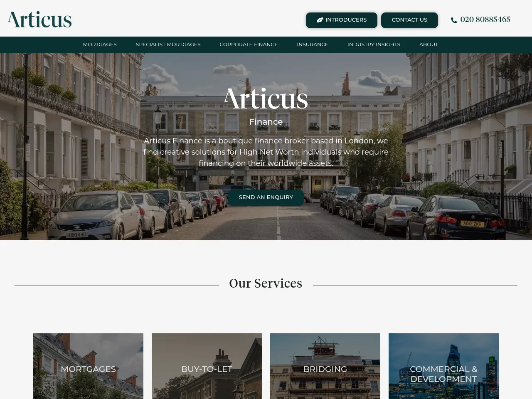Select the About navigation item
Image resolution: width=532 pixels, height=399 pixels.
(x=429, y=44)
